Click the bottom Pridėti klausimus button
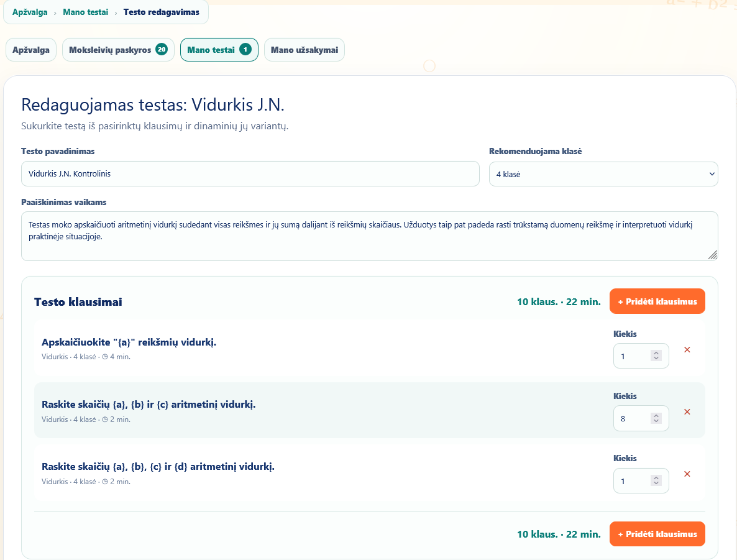737x560 pixels. pos(657,534)
